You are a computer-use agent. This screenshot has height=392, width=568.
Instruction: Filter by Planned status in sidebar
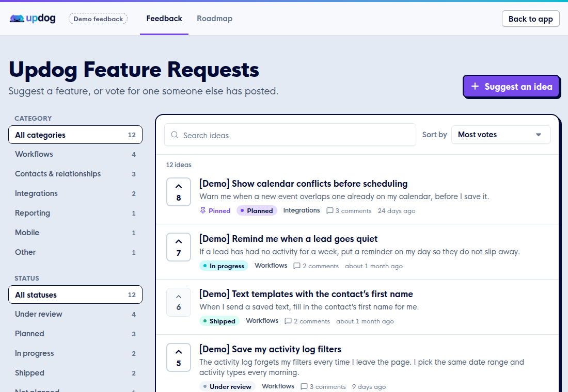75,334
